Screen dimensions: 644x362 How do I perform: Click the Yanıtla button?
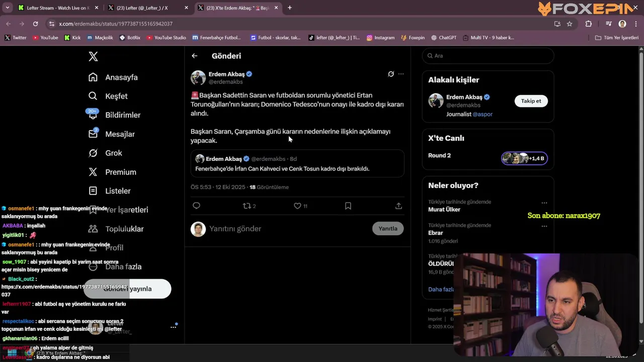point(388,228)
